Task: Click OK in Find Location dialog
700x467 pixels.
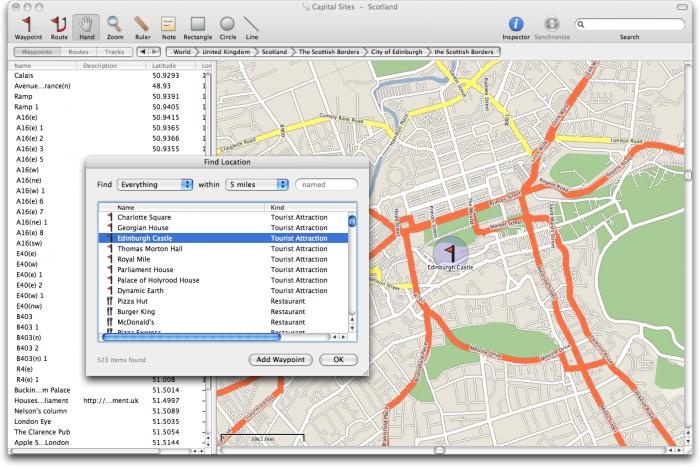Action: (x=338, y=360)
